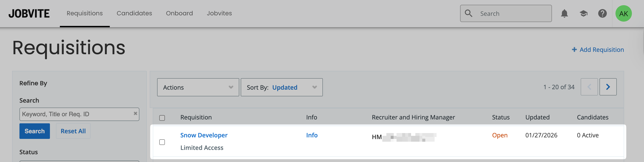
Task: Click the help question mark icon
Action: click(x=602, y=13)
